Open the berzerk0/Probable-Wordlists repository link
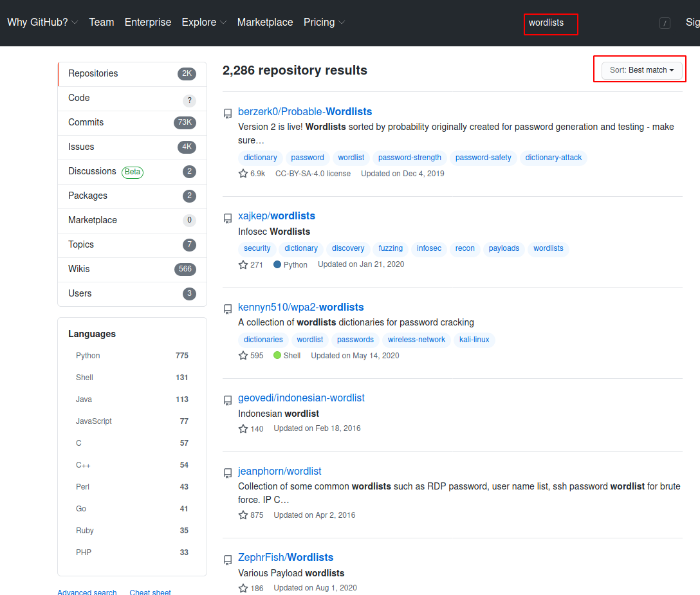 pyautogui.click(x=305, y=111)
